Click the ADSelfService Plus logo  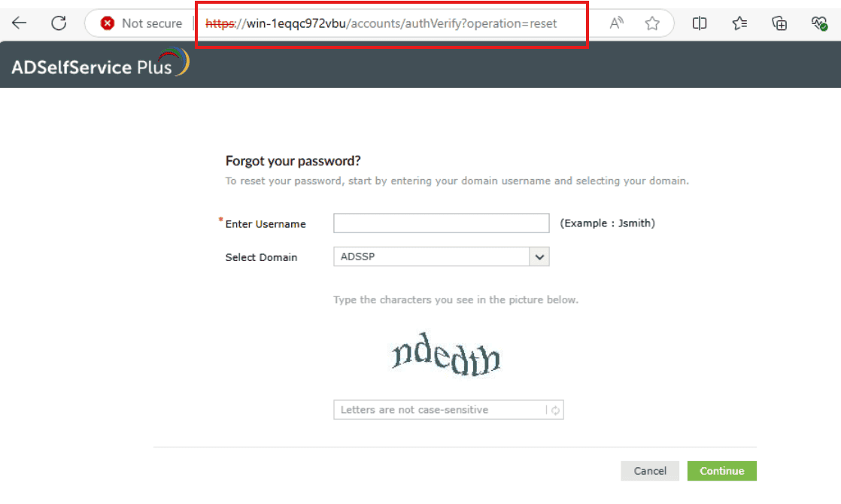[x=100, y=62]
